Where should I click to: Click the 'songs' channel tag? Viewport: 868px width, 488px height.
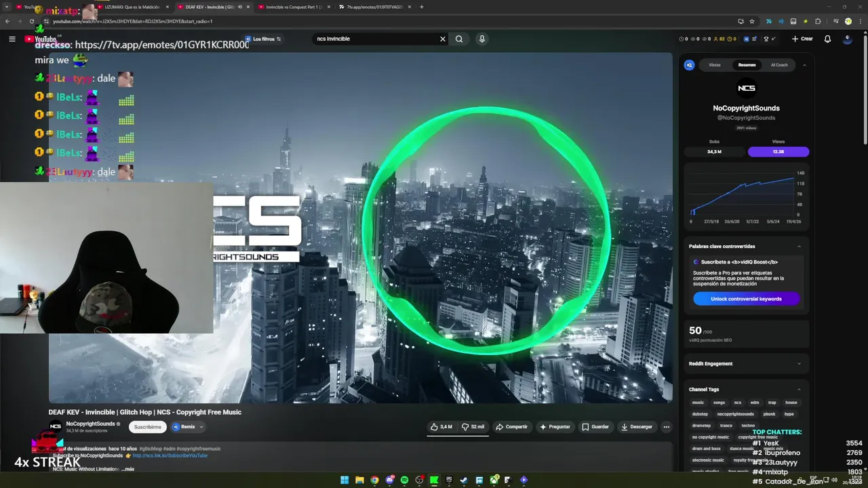pos(719,403)
